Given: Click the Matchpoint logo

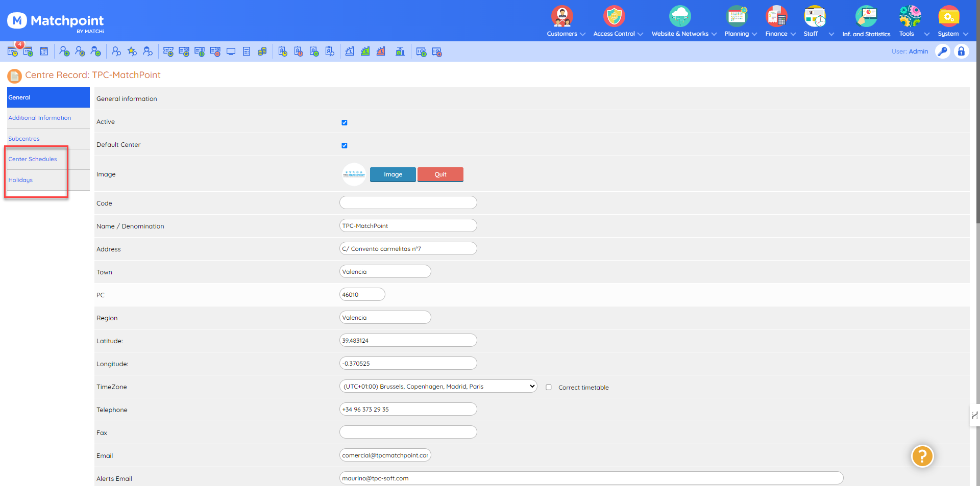Looking at the screenshot, I should click(x=56, y=22).
